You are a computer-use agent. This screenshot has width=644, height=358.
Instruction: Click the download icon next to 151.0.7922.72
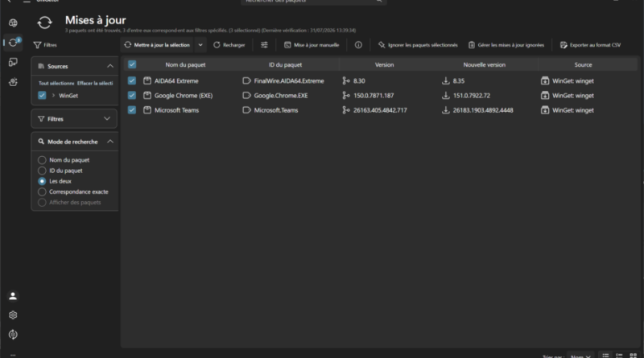coord(446,95)
